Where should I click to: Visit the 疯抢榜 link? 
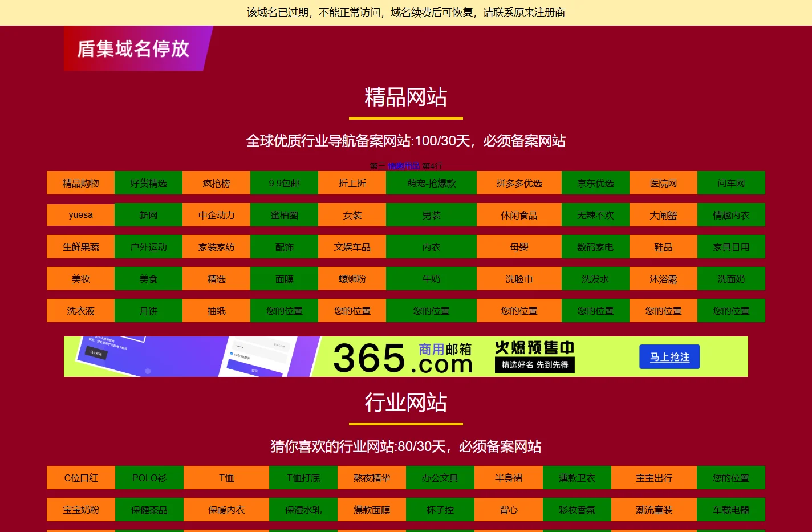216,183
